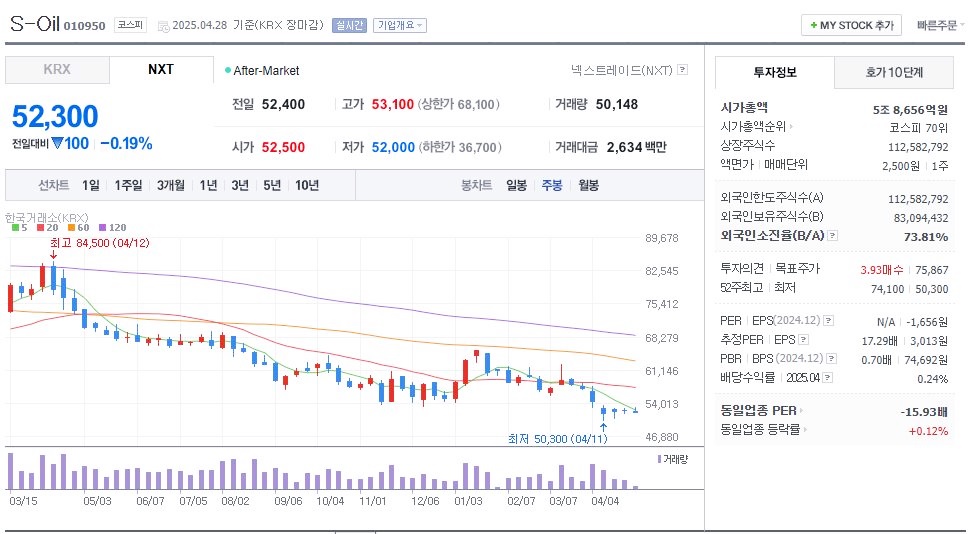Click the purple 거래량 legend marker
The height and width of the screenshot is (534, 969).
point(659,459)
